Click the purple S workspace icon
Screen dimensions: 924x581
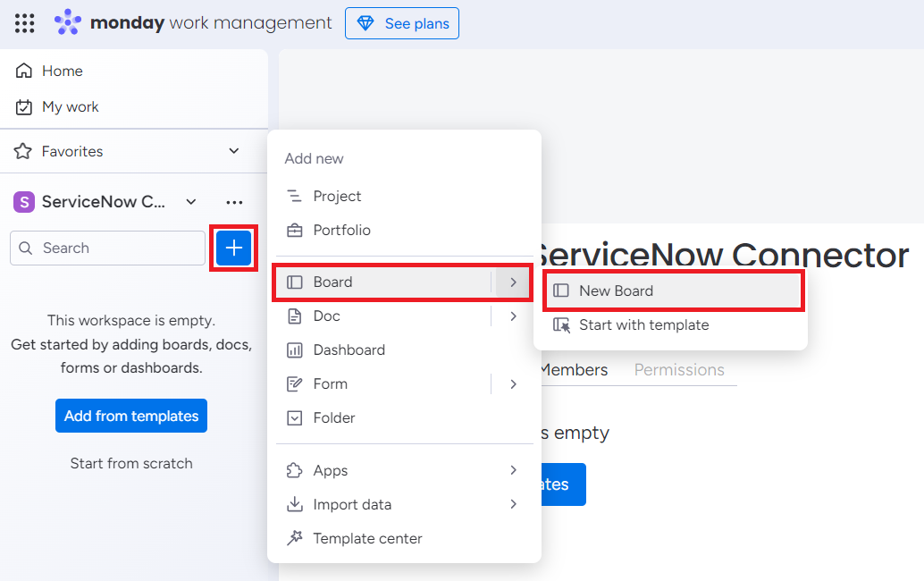pyautogui.click(x=24, y=201)
